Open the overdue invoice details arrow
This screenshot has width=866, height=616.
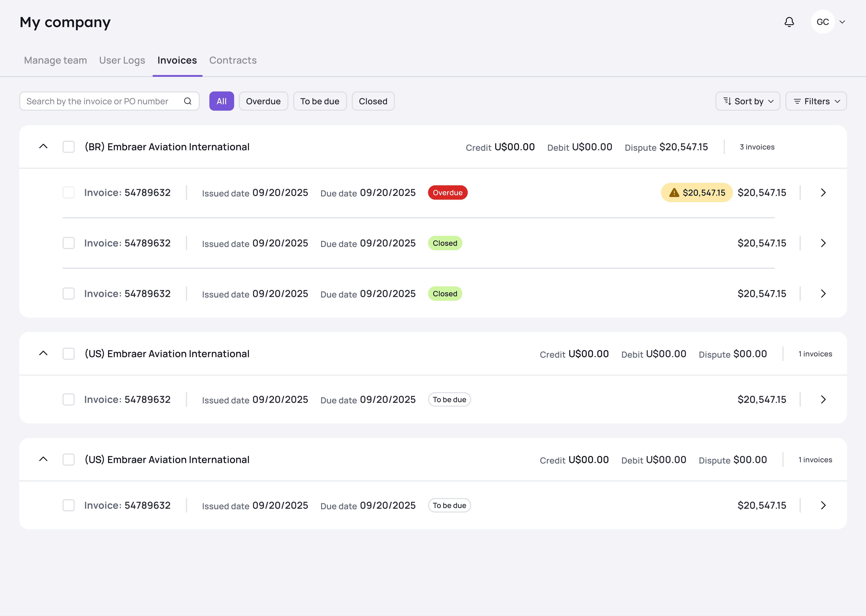click(823, 193)
